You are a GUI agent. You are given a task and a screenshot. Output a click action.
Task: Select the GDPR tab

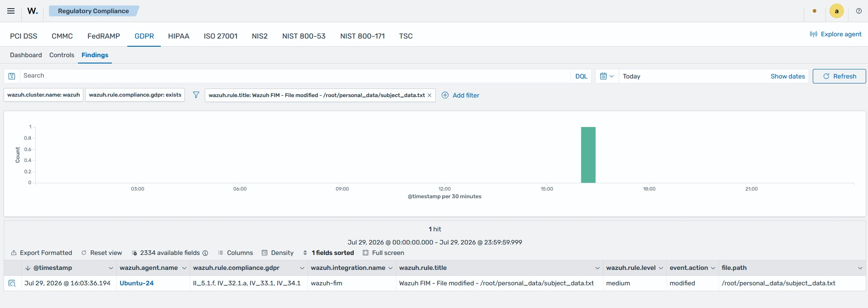[x=144, y=36]
